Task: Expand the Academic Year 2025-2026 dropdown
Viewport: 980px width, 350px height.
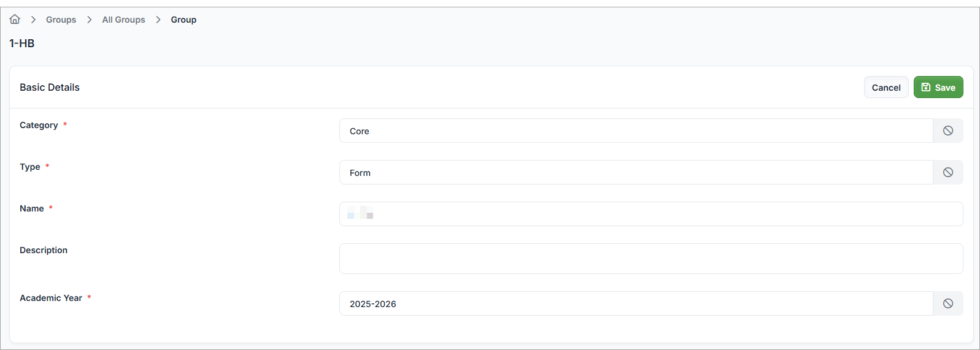Action: 635,303
